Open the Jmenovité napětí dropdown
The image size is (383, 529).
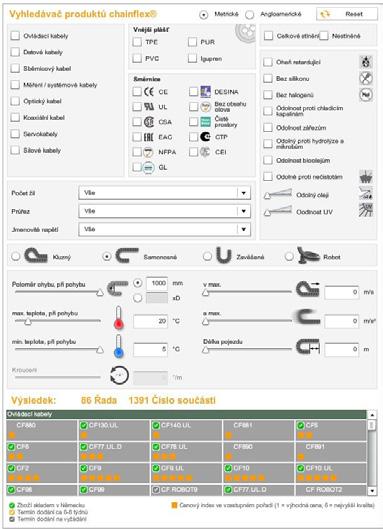[165, 229]
